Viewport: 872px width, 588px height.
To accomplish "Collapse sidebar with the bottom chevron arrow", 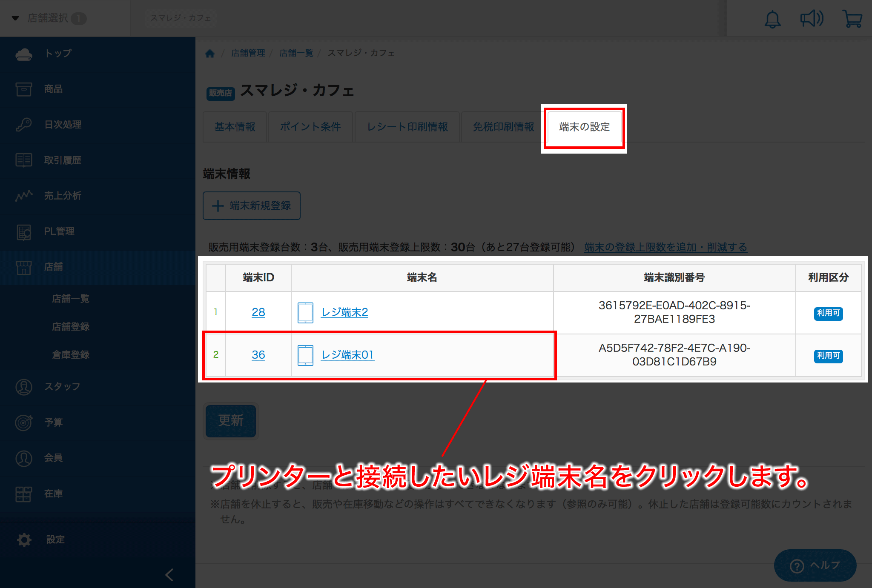I will 169,575.
